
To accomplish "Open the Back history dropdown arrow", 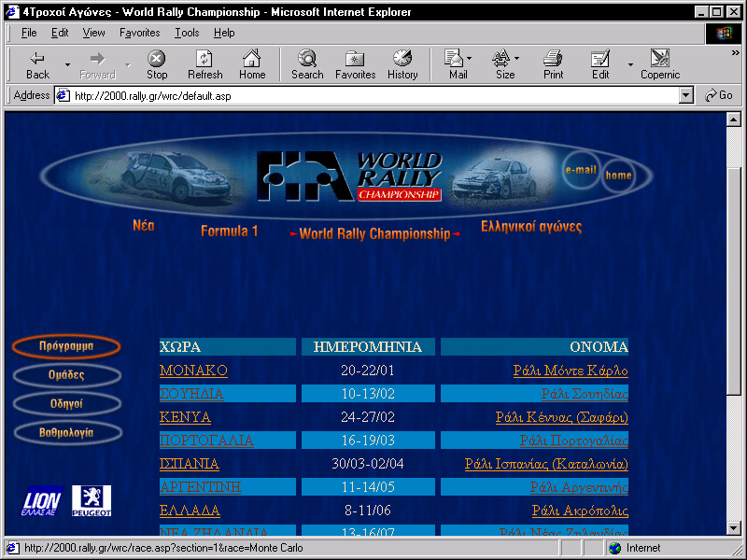I will 67,64.
